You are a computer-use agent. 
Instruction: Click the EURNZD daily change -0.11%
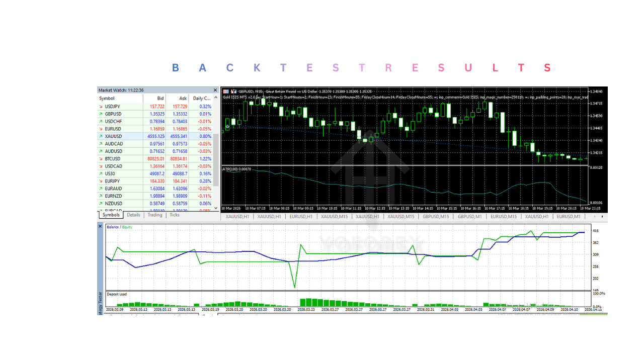pyautogui.click(x=205, y=196)
